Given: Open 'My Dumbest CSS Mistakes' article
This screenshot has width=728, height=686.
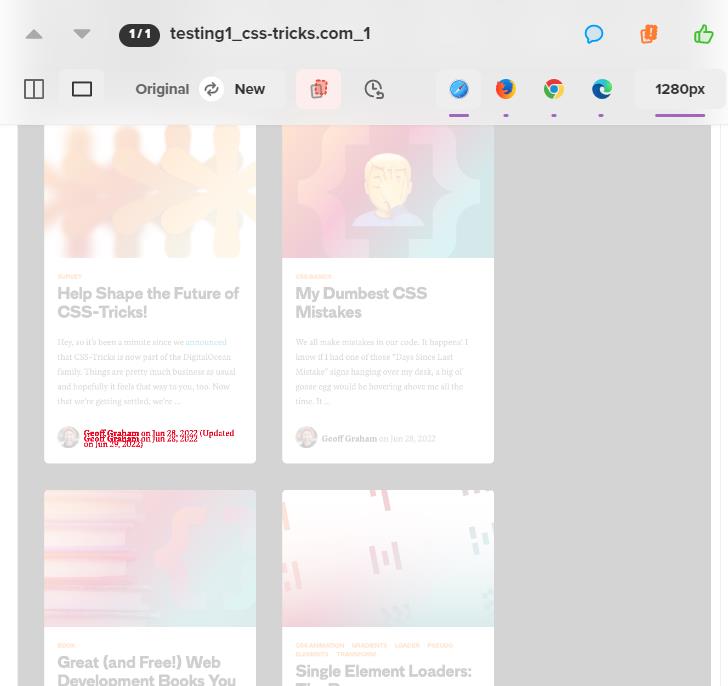Looking at the screenshot, I should (x=361, y=303).
